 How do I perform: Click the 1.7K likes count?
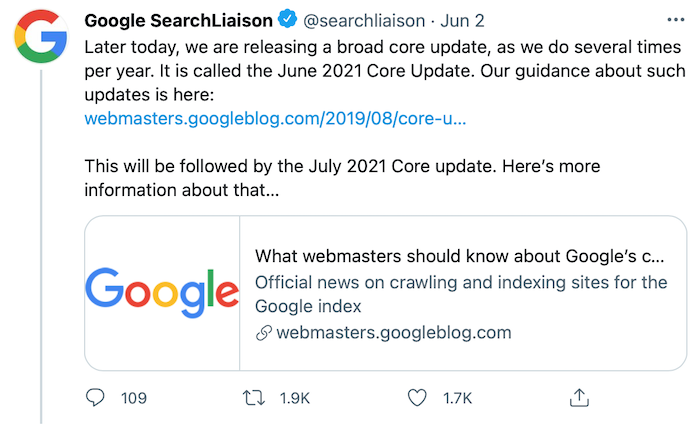[x=457, y=398]
